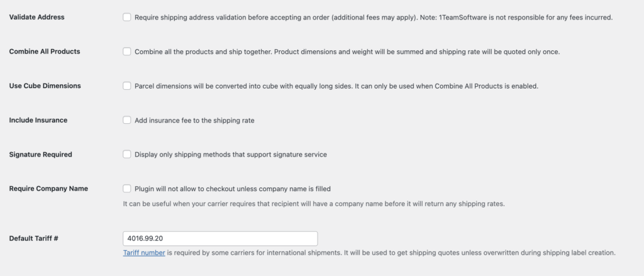
Task: Click the Signature Required row heading
Action: click(x=41, y=154)
